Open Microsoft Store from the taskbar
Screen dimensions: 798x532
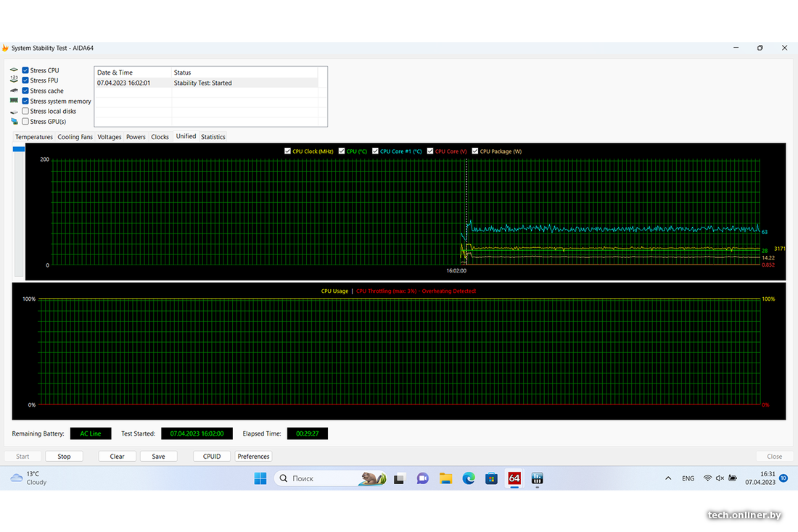[x=491, y=478]
